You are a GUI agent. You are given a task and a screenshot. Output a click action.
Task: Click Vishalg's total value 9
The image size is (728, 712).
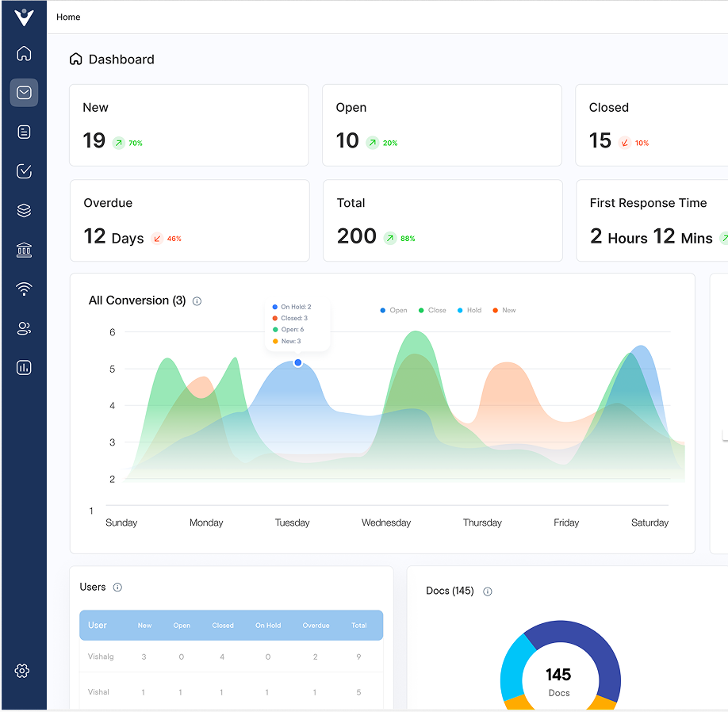pyautogui.click(x=358, y=656)
